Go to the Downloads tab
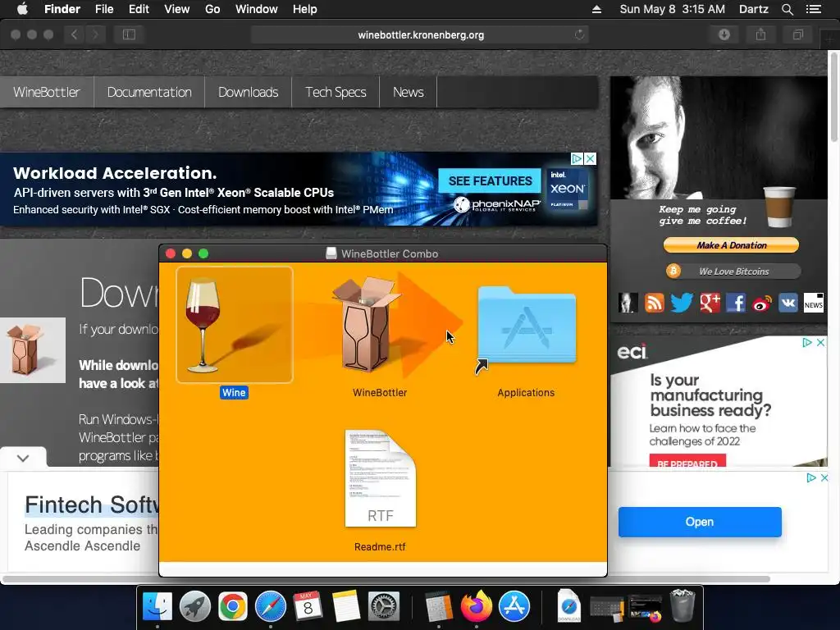The height and width of the screenshot is (630, 840). [x=248, y=92]
